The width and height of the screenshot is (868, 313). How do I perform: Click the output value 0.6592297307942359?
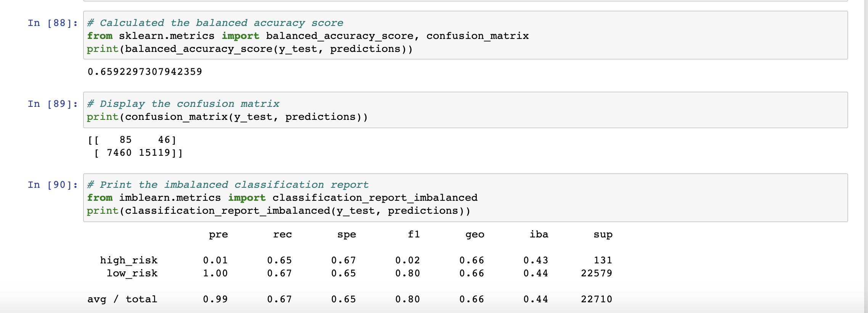(x=145, y=72)
